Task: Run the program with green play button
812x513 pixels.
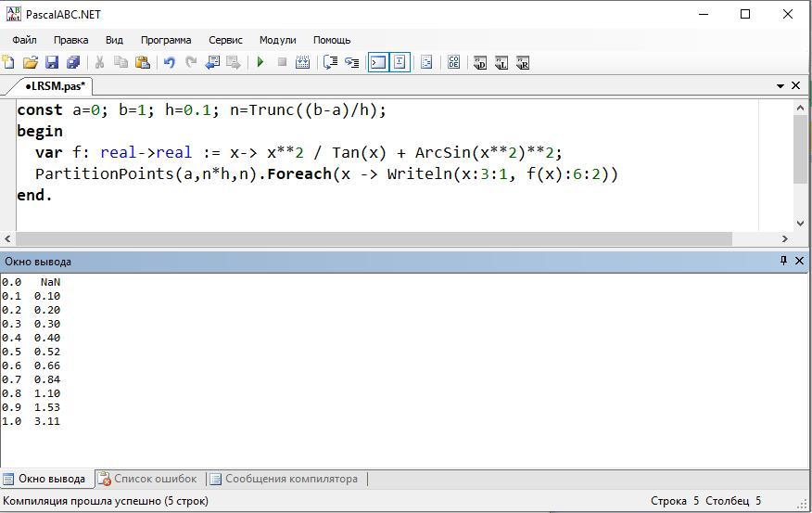Action: [260, 62]
